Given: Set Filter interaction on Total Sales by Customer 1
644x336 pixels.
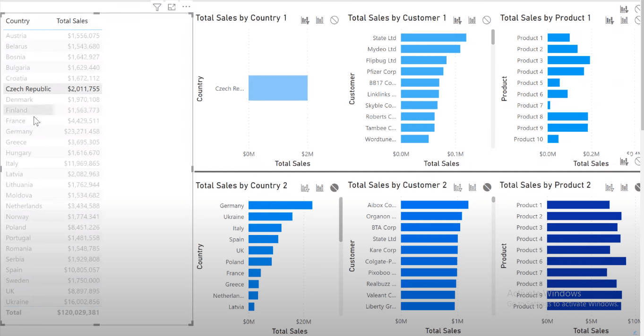Looking at the screenshot, I should coord(457,20).
